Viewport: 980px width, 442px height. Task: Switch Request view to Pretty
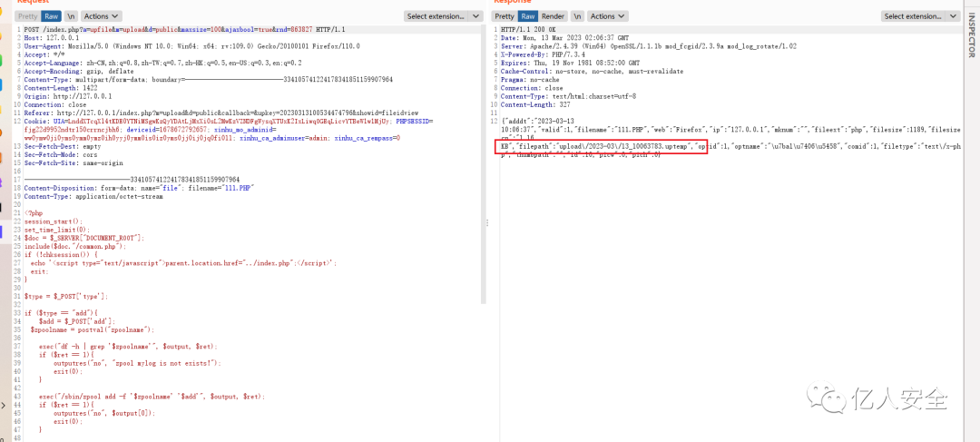[27, 16]
